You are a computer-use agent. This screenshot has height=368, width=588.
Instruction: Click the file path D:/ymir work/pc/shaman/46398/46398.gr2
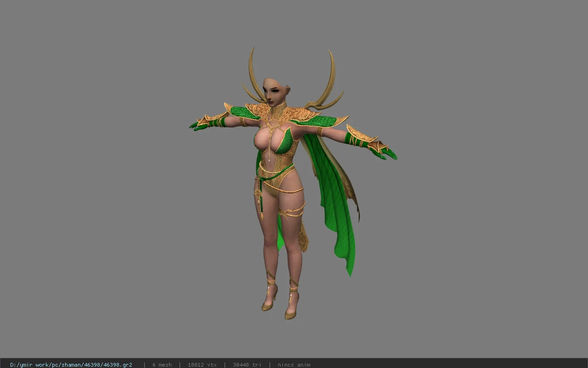click(x=71, y=365)
